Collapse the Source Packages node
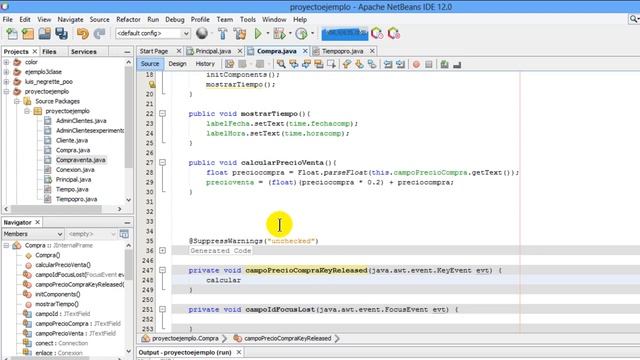This screenshot has height=360, width=640. [x=17, y=101]
